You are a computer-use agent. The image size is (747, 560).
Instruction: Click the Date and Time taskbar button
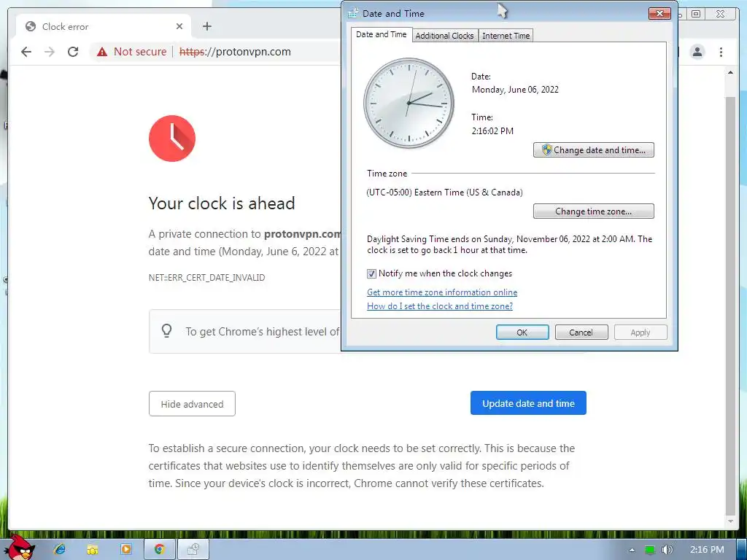pyautogui.click(x=193, y=549)
